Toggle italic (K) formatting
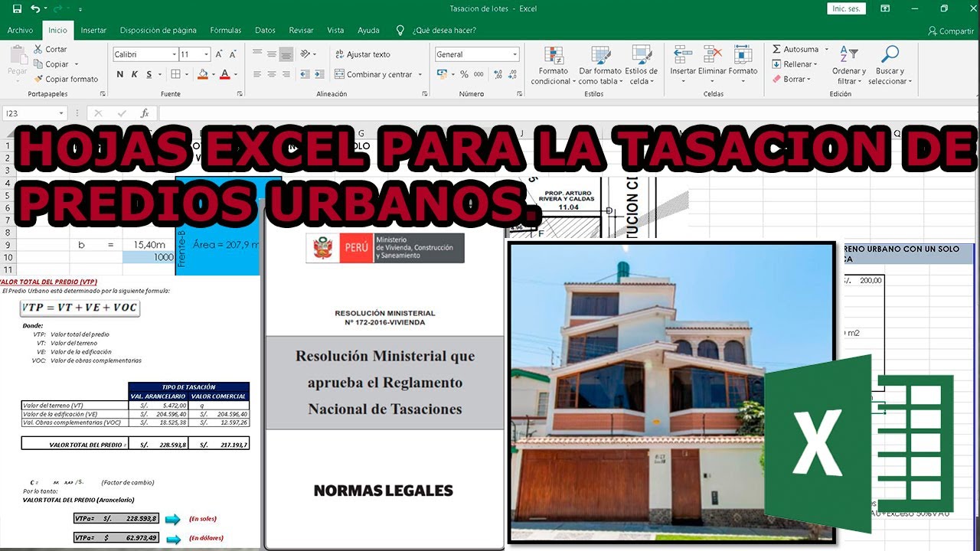This screenshot has height=551, width=980. (135, 74)
